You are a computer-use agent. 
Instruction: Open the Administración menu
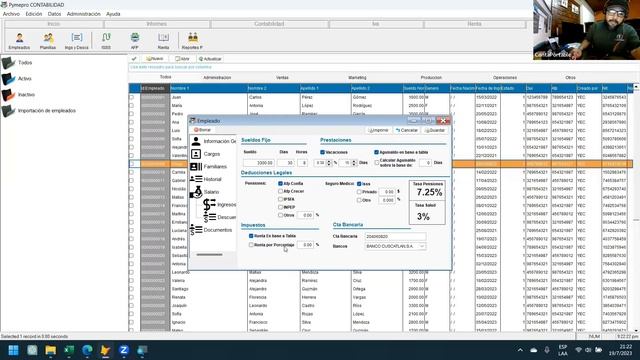coord(84,14)
